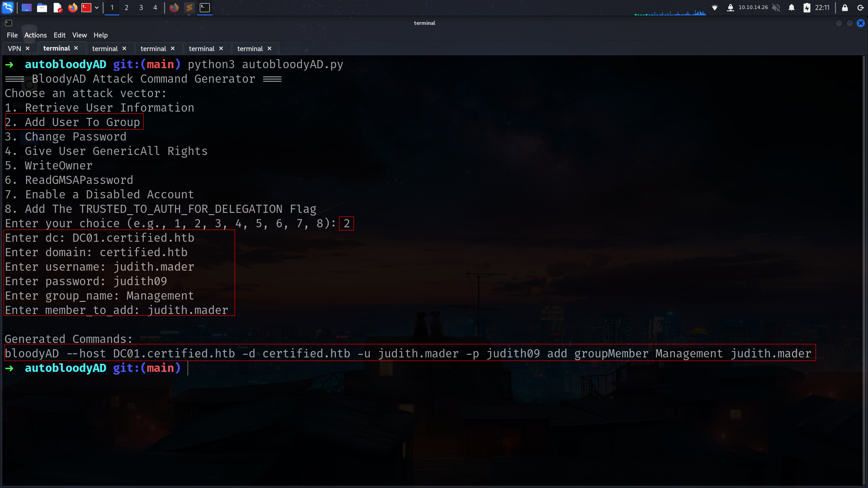Click the 'python3 autobloodyAD.py' command text
Screen dimensions: 868x488
click(265, 65)
